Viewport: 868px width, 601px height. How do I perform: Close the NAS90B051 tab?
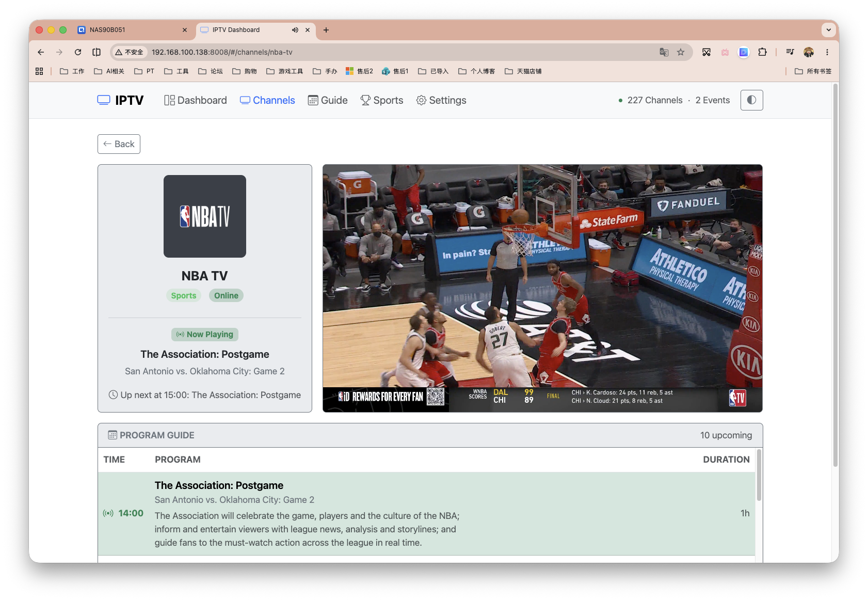(185, 30)
